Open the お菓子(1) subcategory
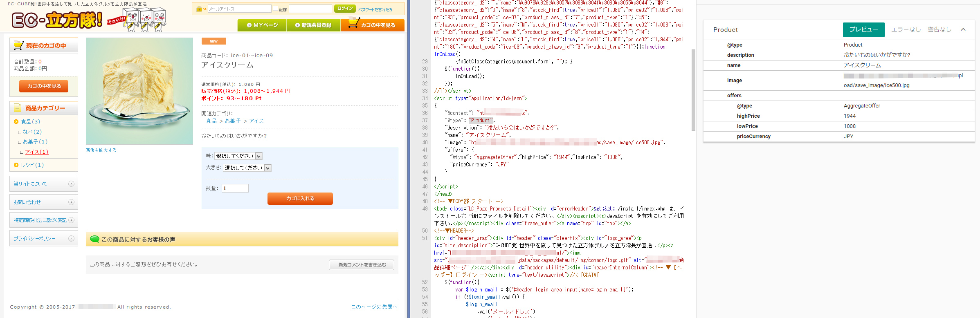980x318 pixels. [35, 141]
